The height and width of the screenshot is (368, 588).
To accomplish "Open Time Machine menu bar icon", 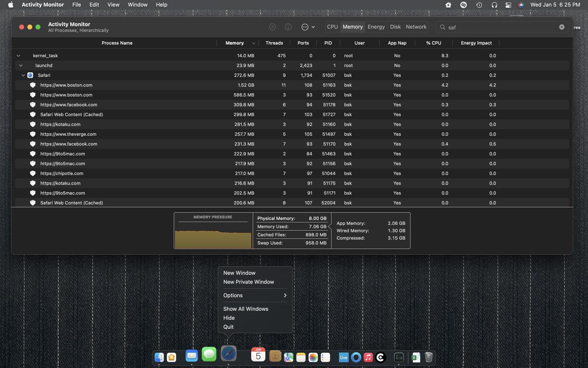I will 479,5.
